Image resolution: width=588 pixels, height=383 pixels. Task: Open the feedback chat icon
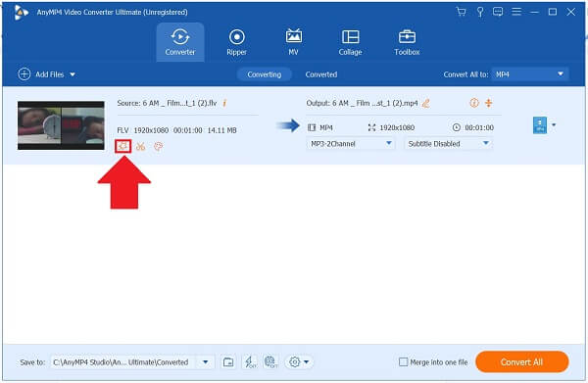pos(498,12)
